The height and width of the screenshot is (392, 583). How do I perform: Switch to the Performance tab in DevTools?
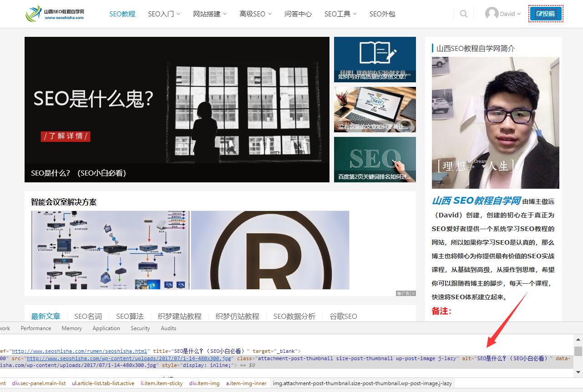coord(35,328)
